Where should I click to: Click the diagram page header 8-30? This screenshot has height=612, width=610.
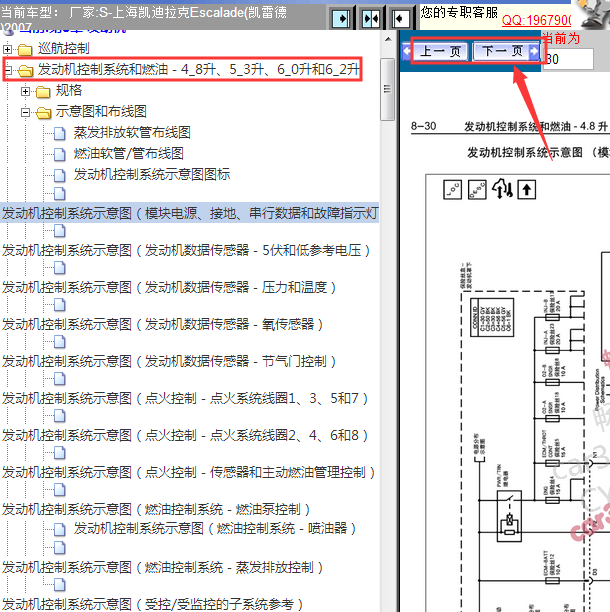423,126
